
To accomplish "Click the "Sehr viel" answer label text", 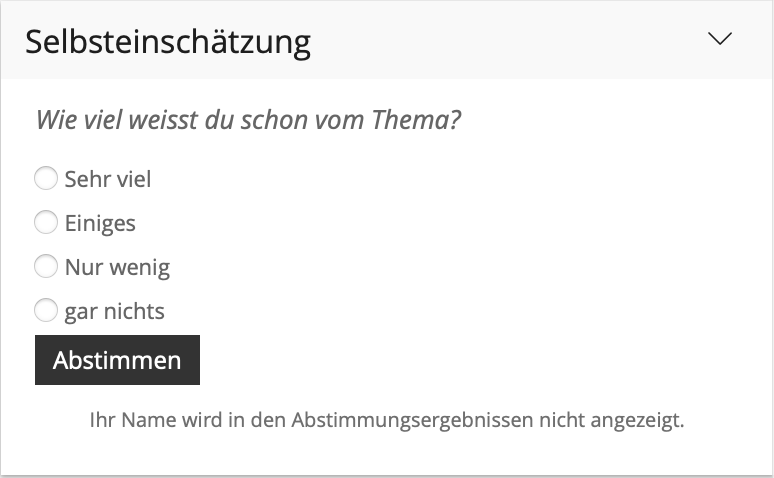I will [108, 180].
